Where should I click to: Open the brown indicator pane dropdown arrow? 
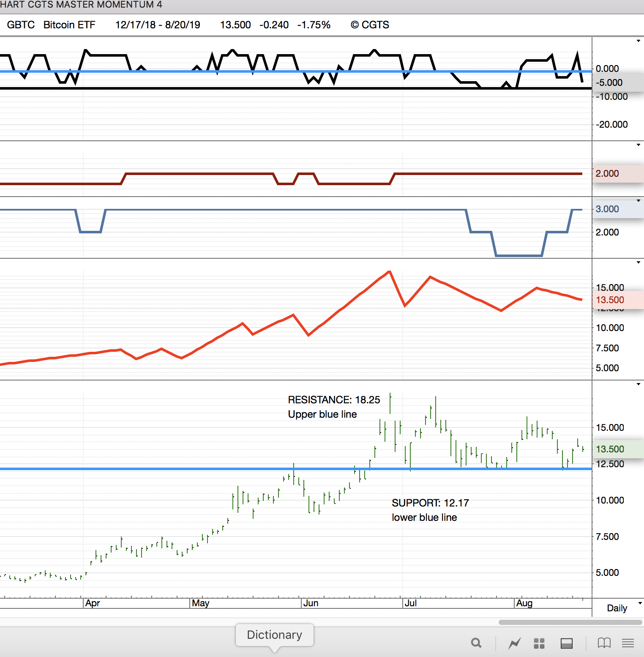coord(638,145)
